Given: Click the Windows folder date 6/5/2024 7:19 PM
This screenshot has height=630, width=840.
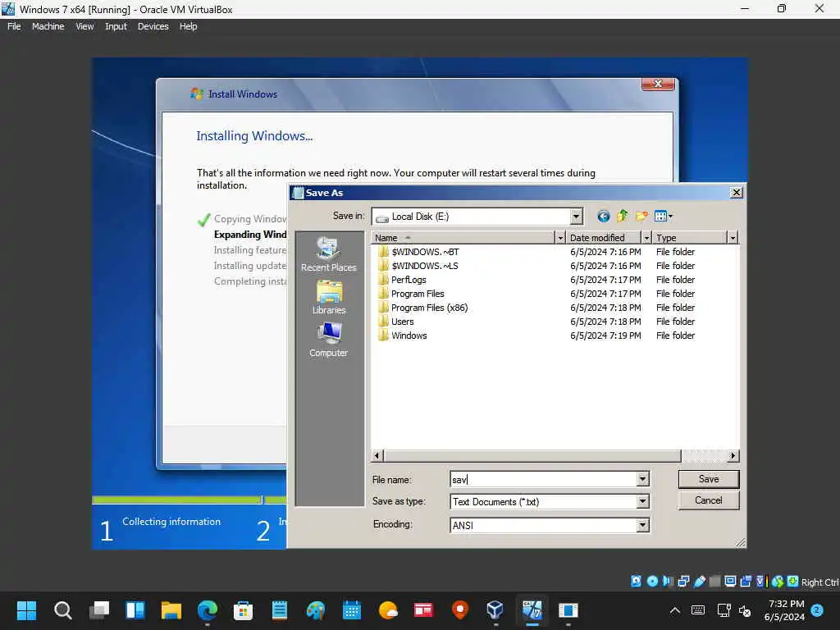Looking at the screenshot, I should [x=605, y=336].
